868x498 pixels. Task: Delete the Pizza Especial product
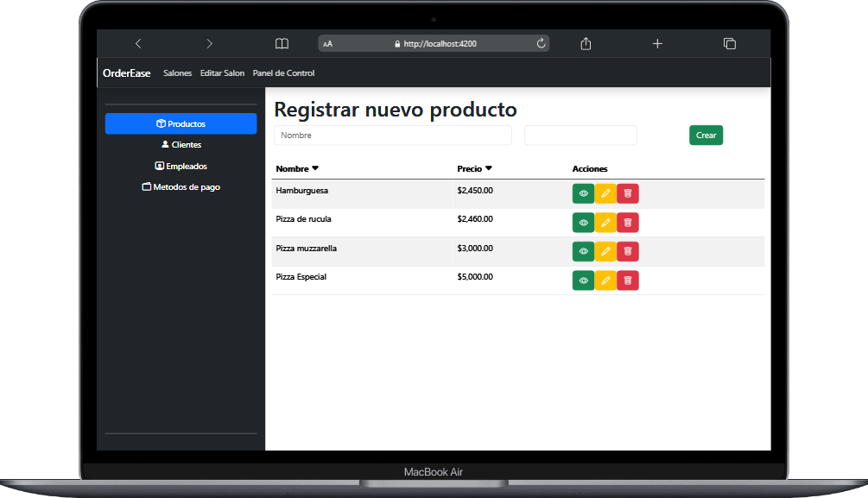coord(628,281)
